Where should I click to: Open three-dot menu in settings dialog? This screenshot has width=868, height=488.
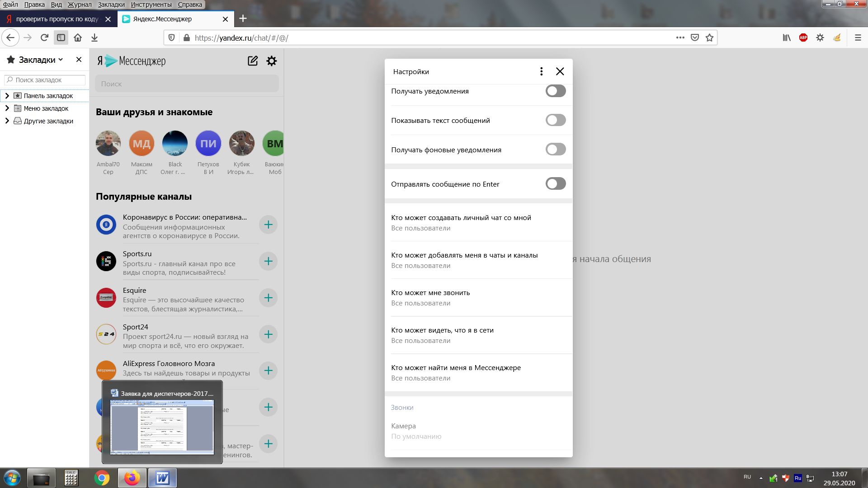coord(541,71)
